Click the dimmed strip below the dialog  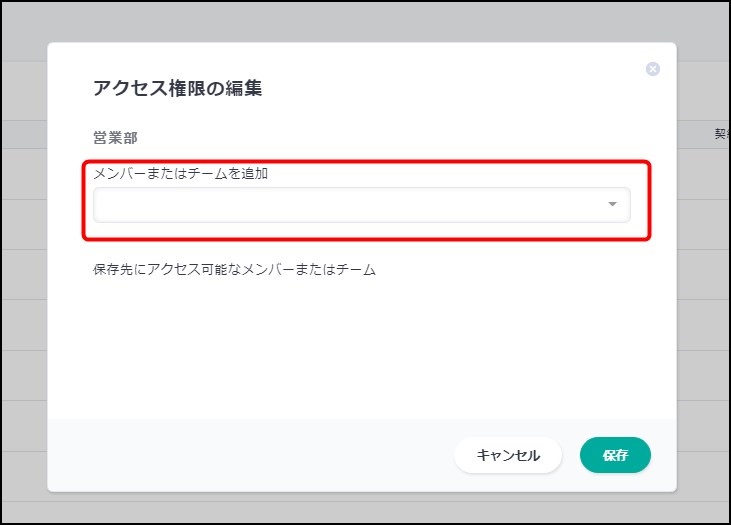360,507
